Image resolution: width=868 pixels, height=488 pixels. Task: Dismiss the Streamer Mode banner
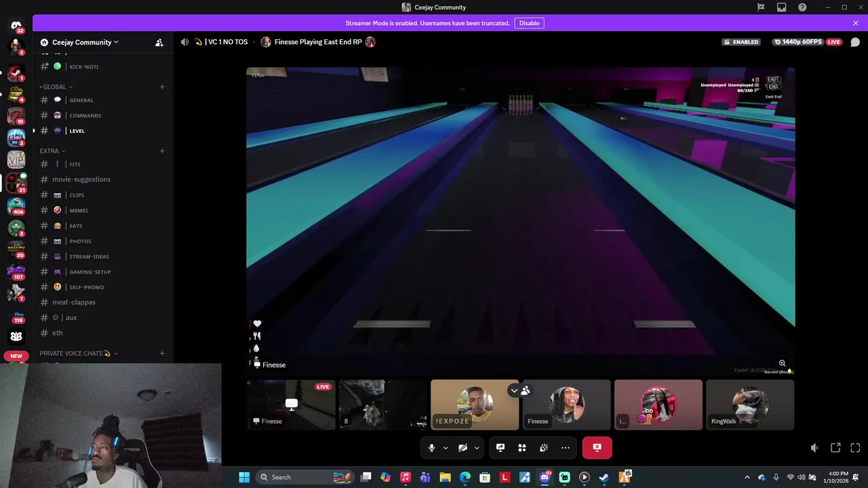pyautogui.click(x=856, y=23)
